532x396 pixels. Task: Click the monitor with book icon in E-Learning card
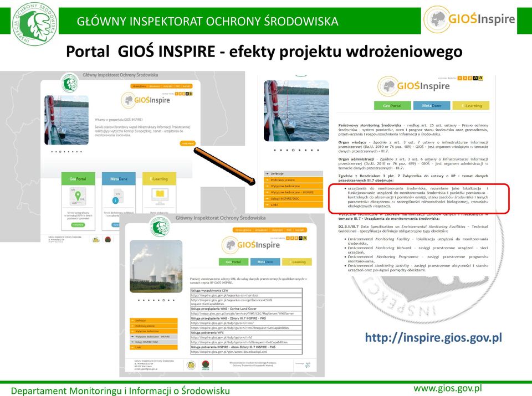click(x=160, y=196)
